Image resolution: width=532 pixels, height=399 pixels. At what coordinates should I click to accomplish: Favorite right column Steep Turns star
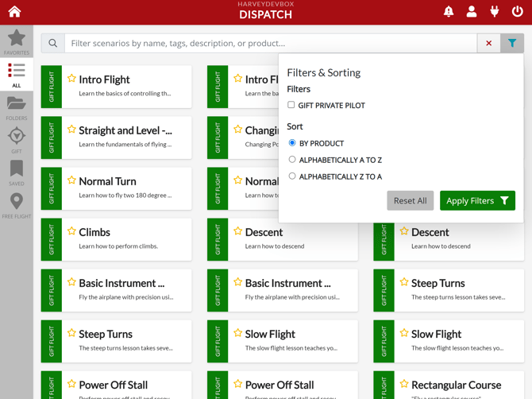(404, 282)
